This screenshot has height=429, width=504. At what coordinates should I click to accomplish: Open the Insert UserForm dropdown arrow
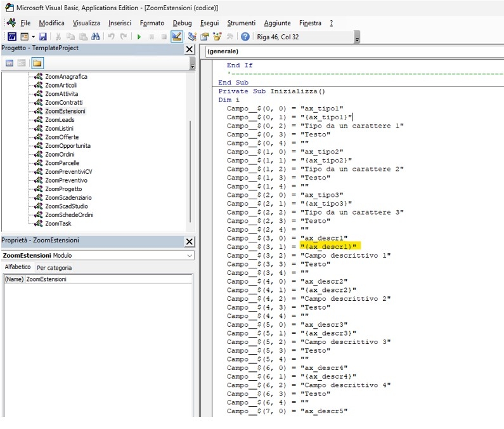[33, 37]
